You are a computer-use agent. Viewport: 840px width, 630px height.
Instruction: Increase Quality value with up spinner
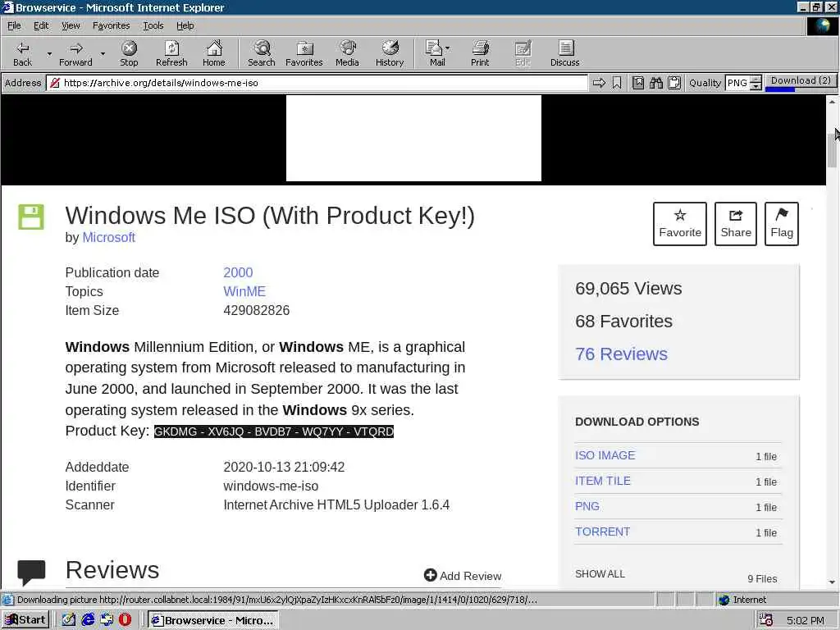pos(756,80)
